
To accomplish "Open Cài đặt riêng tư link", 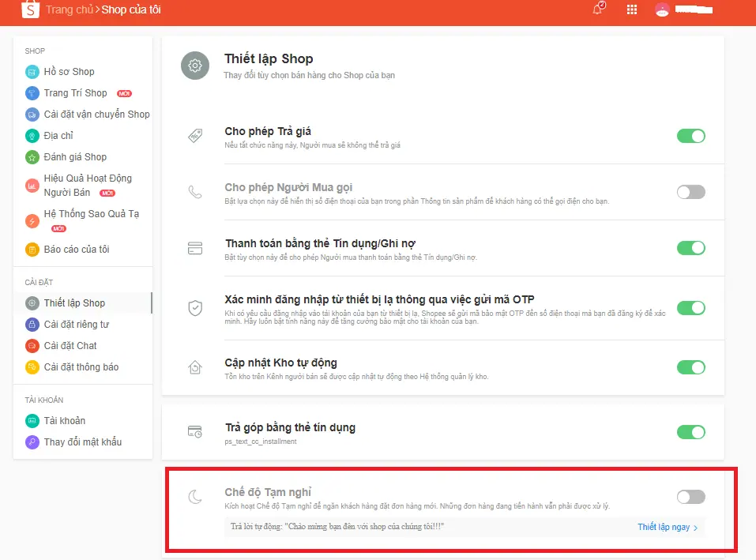I will [x=76, y=325].
